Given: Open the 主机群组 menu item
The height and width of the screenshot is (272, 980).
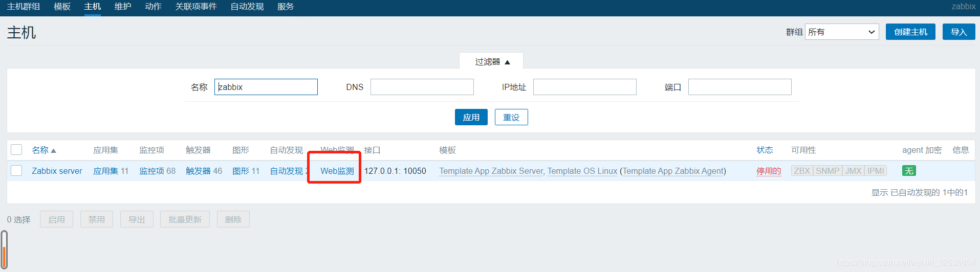Looking at the screenshot, I should tap(24, 7).
